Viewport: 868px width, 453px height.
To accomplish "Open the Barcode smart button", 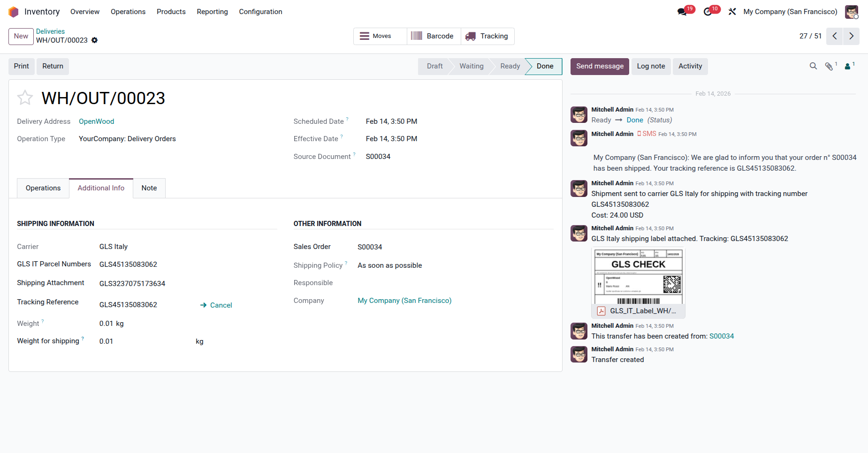I will (434, 36).
